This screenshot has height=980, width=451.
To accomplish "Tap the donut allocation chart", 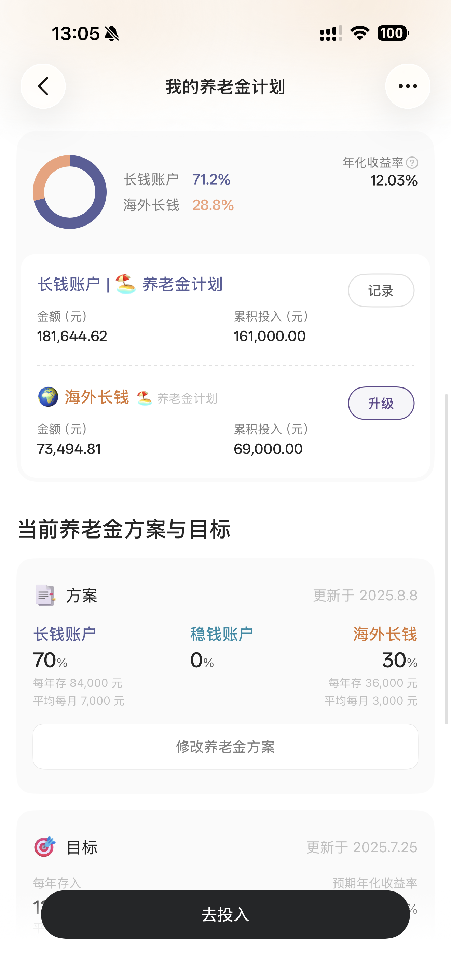I will click(x=70, y=192).
